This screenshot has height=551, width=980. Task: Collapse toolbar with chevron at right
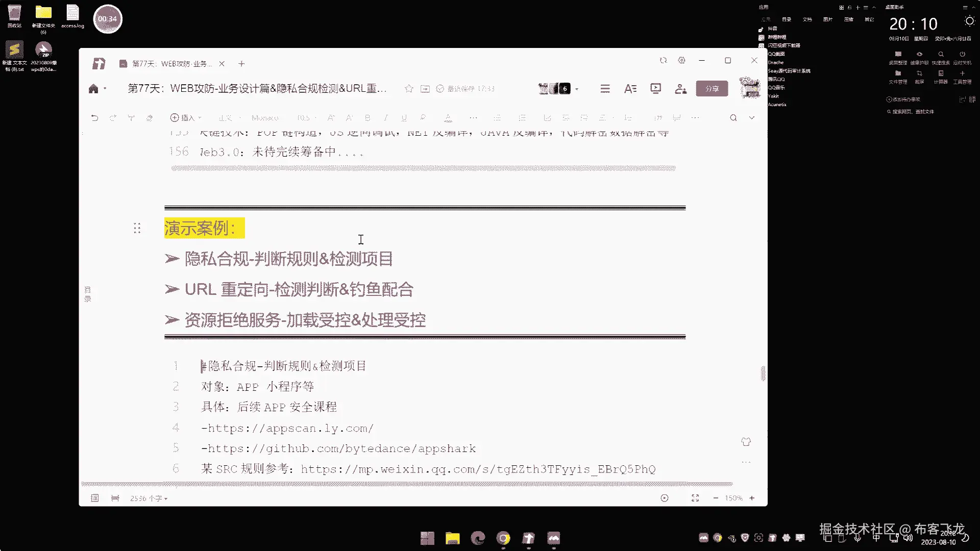[751, 118]
